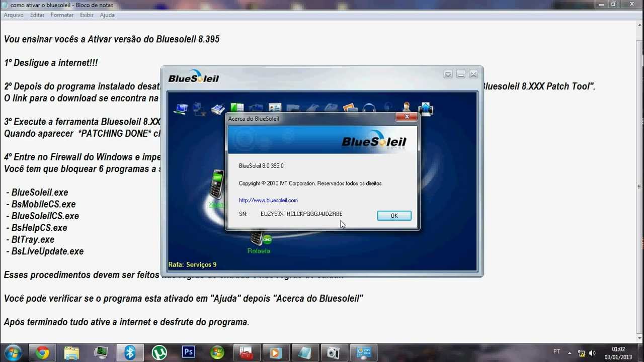
Task: Click the Rafa: Serviços 9 status text
Action: (x=192, y=264)
